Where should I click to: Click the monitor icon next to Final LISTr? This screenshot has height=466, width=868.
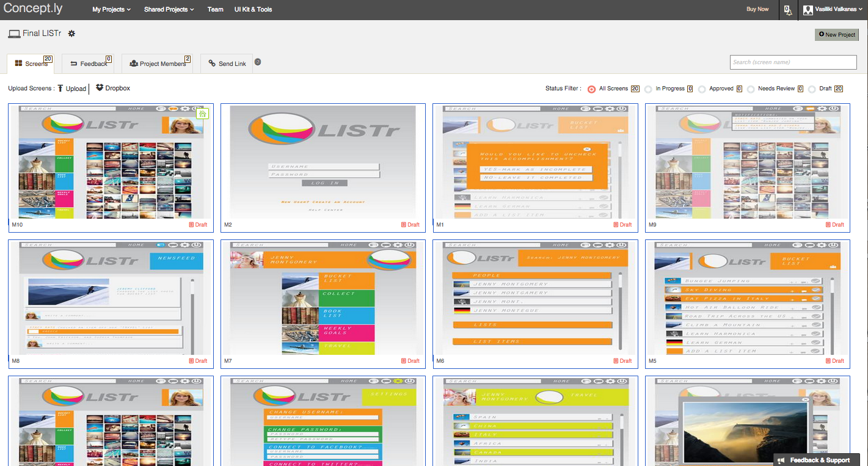[13, 34]
